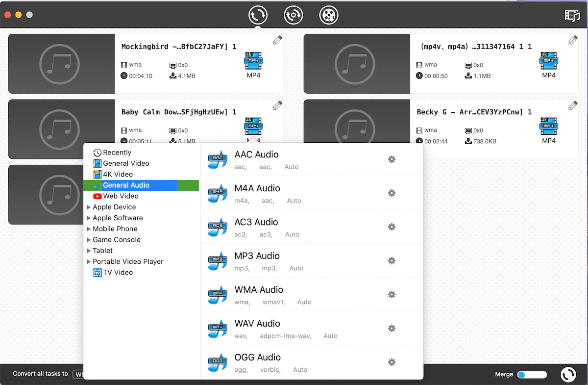Open settings gear for MP3 Audio
The width and height of the screenshot is (588, 385).
pos(392,261)
